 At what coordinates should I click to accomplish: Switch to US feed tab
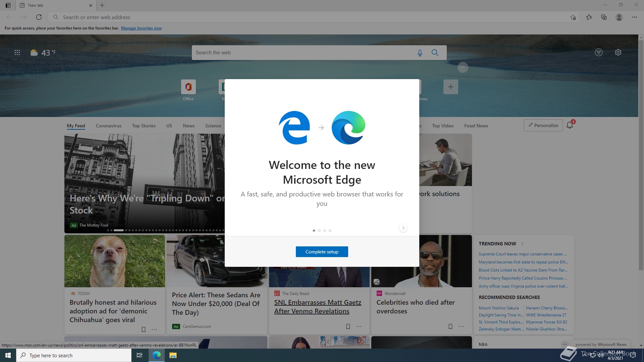click(169, 126)
